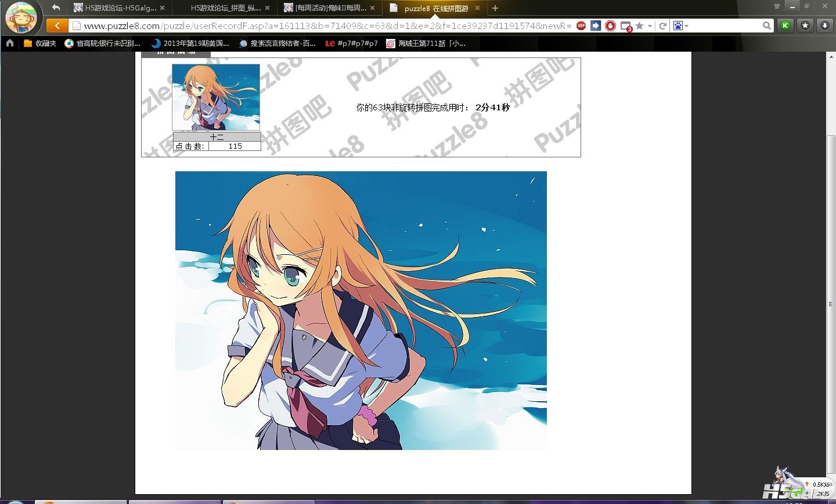
Task: Click the small anime girl puzzle thumbnail
Action: [216, 97]
